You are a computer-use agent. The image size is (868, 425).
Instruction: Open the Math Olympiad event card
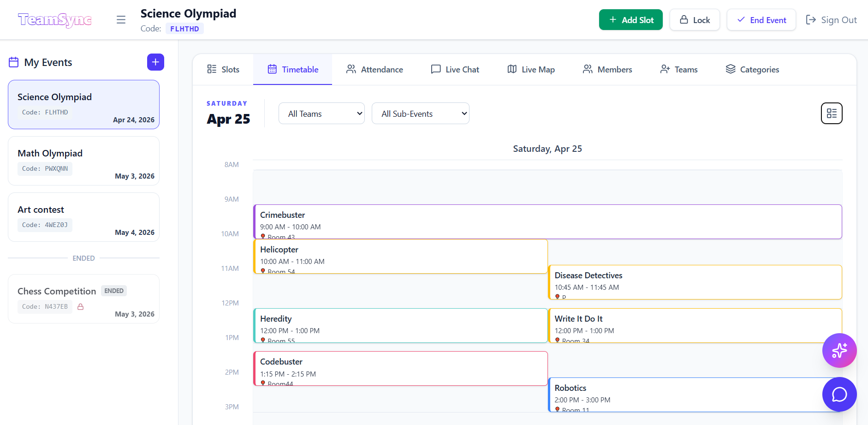(83, 161)
